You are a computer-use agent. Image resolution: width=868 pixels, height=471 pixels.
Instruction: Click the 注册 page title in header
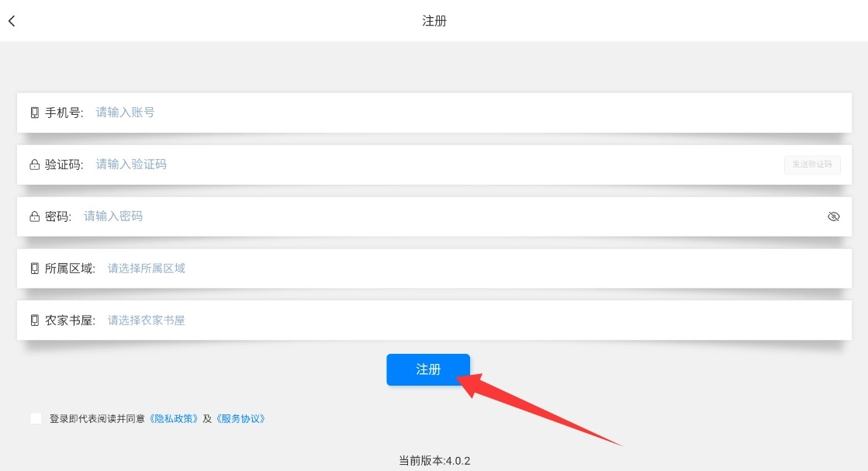click(x=434, y=21)
